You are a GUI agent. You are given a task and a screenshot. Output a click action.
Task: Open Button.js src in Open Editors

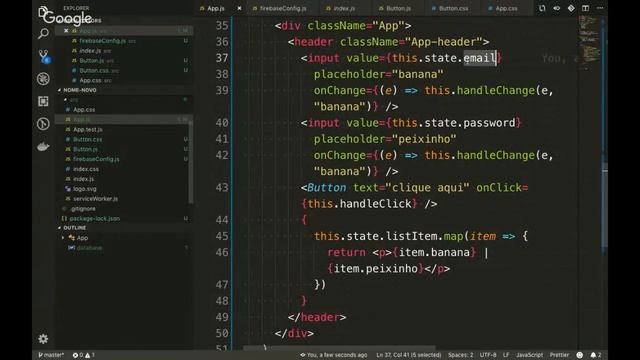[124, 60]
